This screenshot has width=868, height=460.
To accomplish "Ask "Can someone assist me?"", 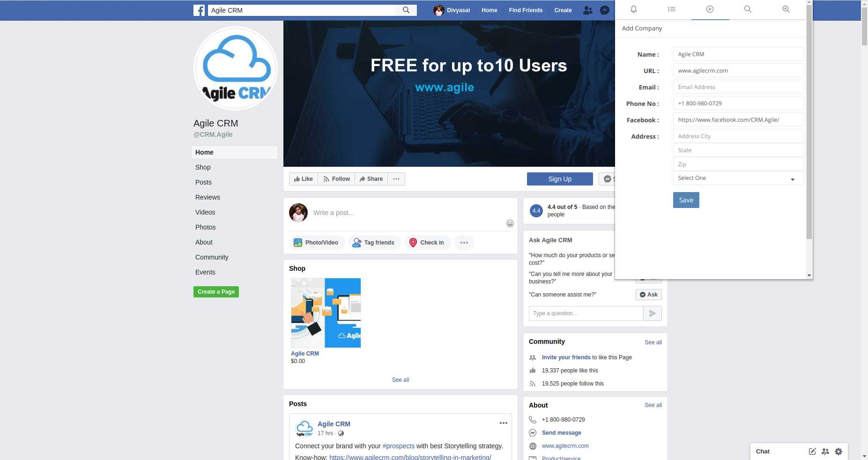I will [x=649, y=295].
